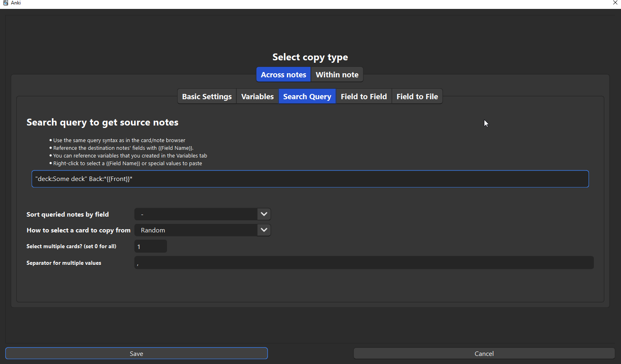Go to the Field to Field tab
The image size is (621, 364).
point(364,96)
